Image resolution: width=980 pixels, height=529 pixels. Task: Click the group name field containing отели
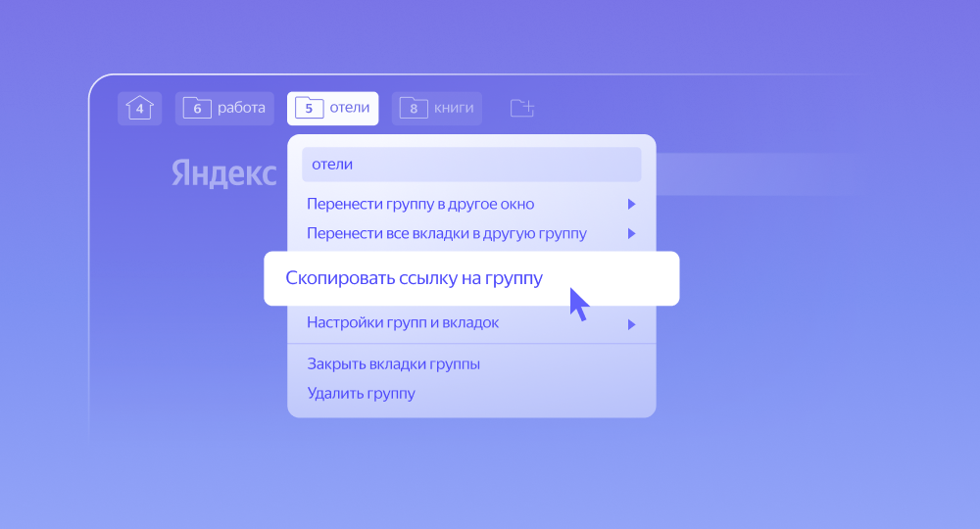471,165
